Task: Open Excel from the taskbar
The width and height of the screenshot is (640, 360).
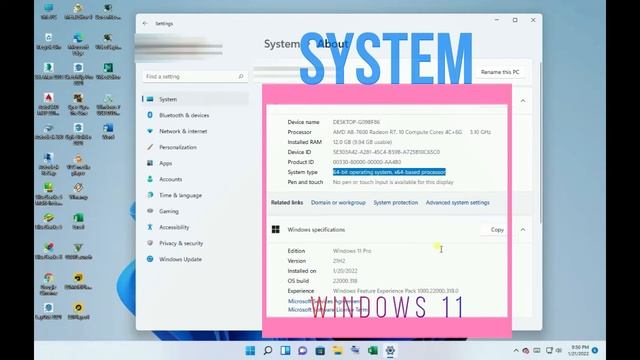Action: (373, 350)
